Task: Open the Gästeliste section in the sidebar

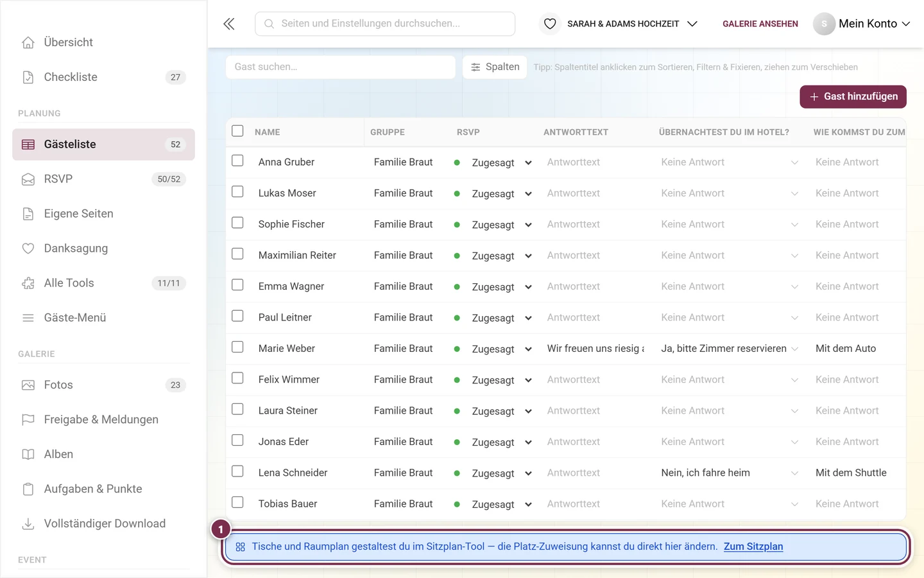Action: [x=103, y=144]
